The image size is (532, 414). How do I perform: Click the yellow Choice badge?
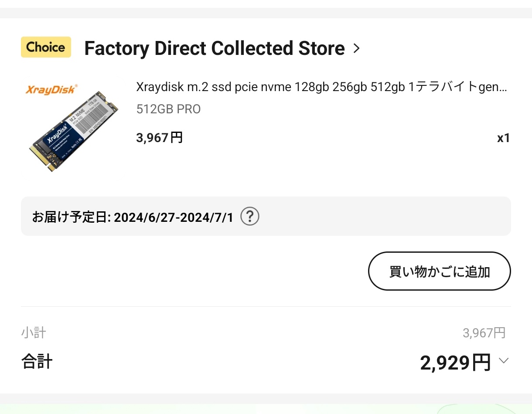pyautogui.click(x=46, y=47)
